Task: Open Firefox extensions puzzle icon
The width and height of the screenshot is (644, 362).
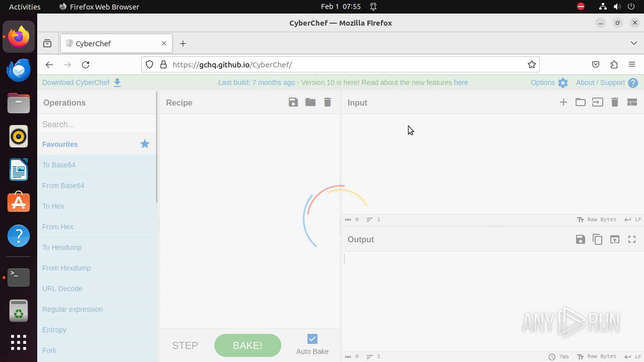Action: [614, 64]
